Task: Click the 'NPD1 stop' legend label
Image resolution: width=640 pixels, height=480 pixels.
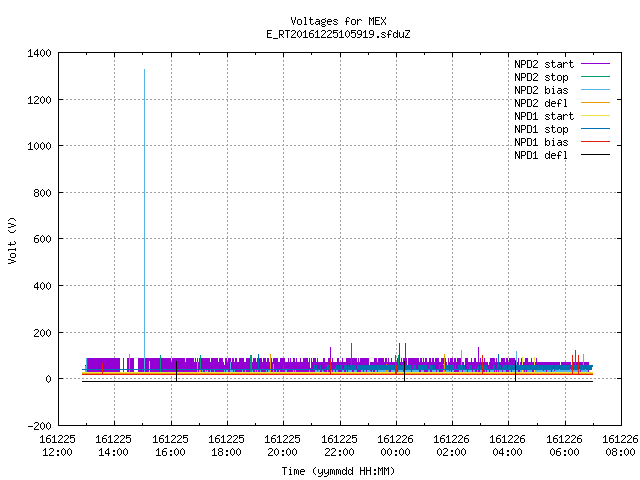Action: tap(541, 129)
